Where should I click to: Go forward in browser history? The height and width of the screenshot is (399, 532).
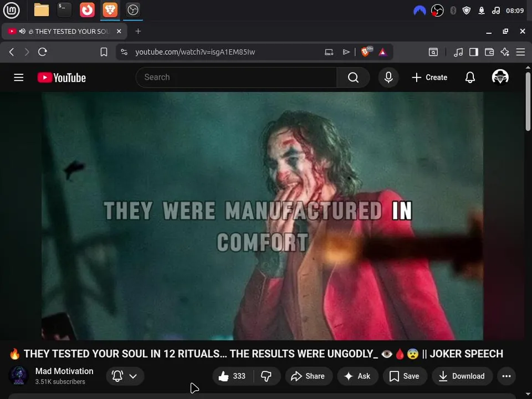click(27, 52)
